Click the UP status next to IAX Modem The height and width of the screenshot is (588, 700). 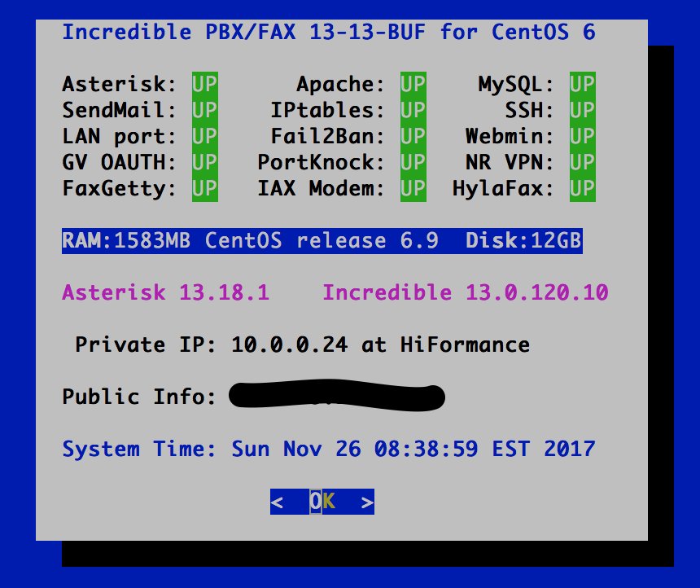pyautogui.click(x=413, y=189)
